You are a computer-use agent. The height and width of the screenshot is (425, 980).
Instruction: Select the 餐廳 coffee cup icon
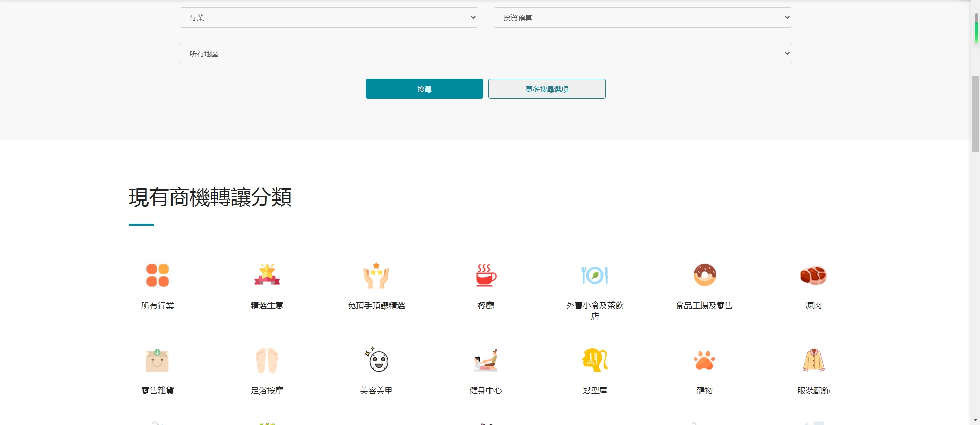[x=485, y=275]
